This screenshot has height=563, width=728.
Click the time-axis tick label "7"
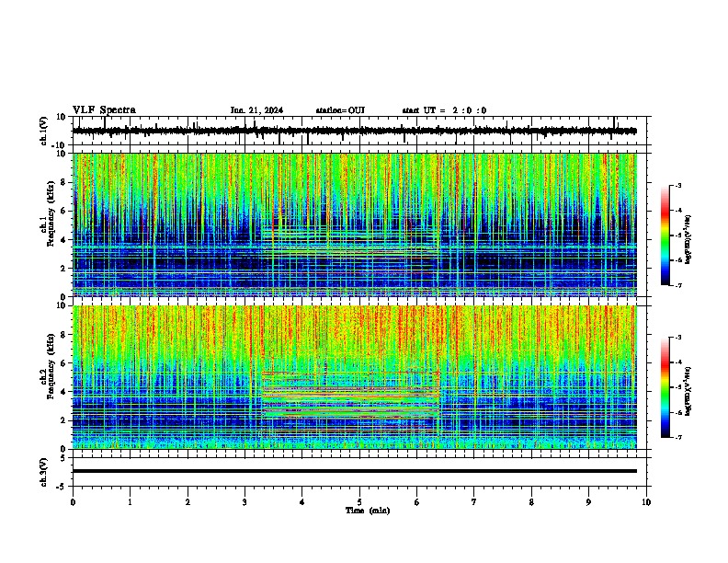pyautogui.click(x=474, y=502)
